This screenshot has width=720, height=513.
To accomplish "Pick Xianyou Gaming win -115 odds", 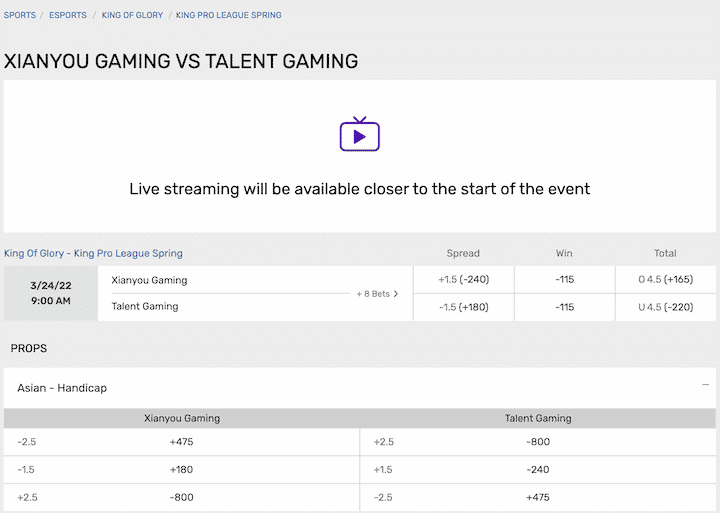I will tap(565, 279).
